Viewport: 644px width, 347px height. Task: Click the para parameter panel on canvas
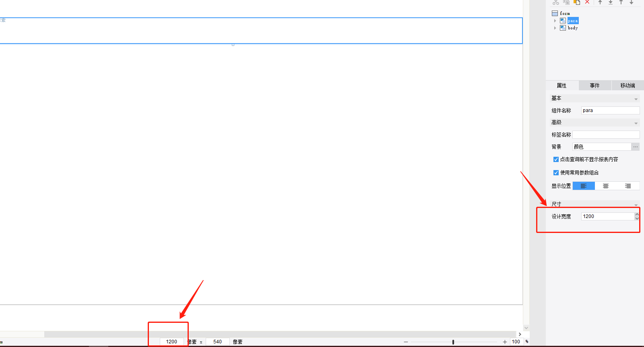[x=261, y=31]
